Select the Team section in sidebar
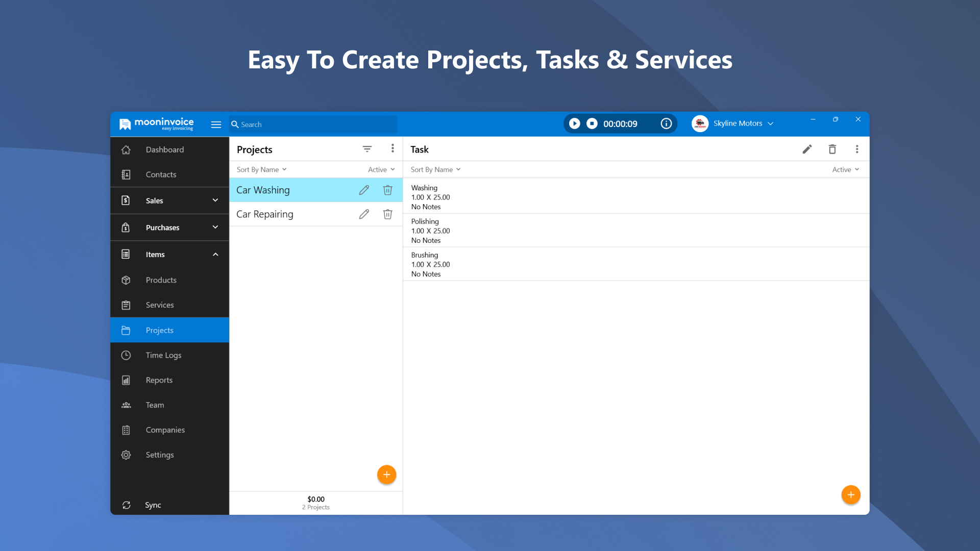 [x=155, y=405]
